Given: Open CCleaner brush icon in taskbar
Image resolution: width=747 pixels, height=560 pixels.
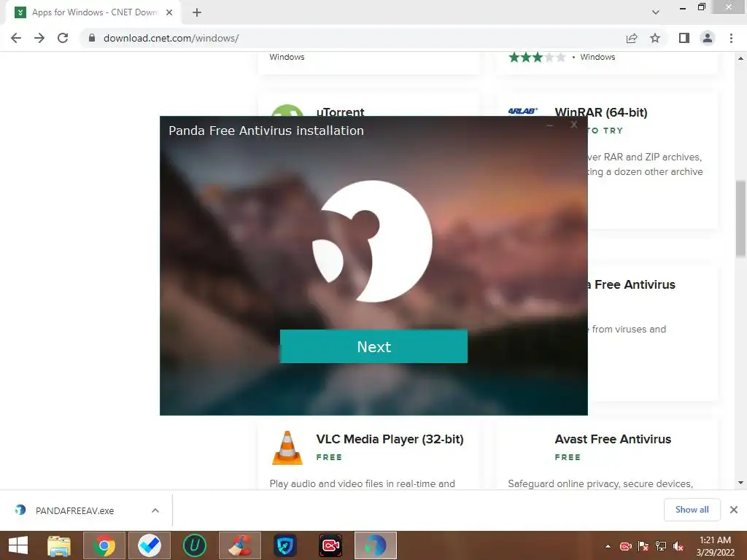Looking at the screenshot, I should pos(239,545).
